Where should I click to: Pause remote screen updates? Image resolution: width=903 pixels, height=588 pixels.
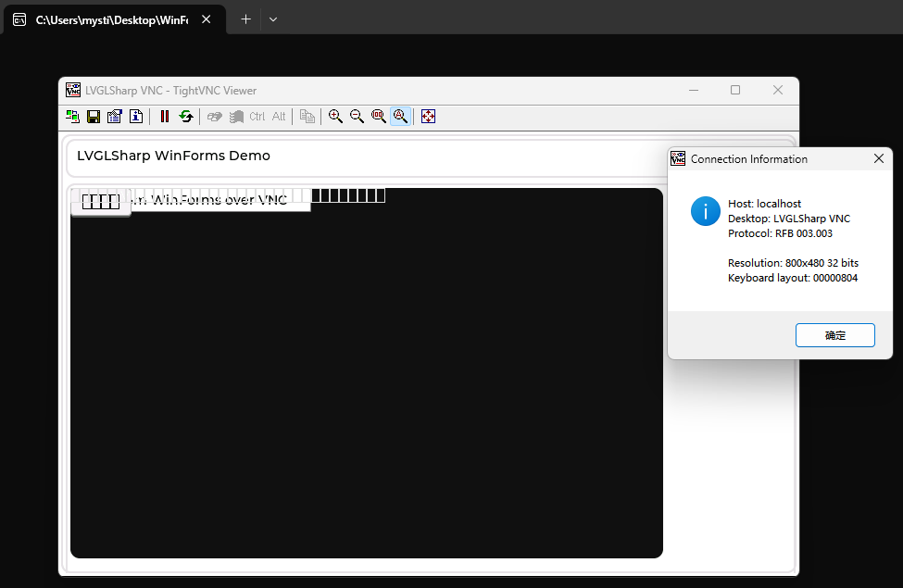(164, 116)
